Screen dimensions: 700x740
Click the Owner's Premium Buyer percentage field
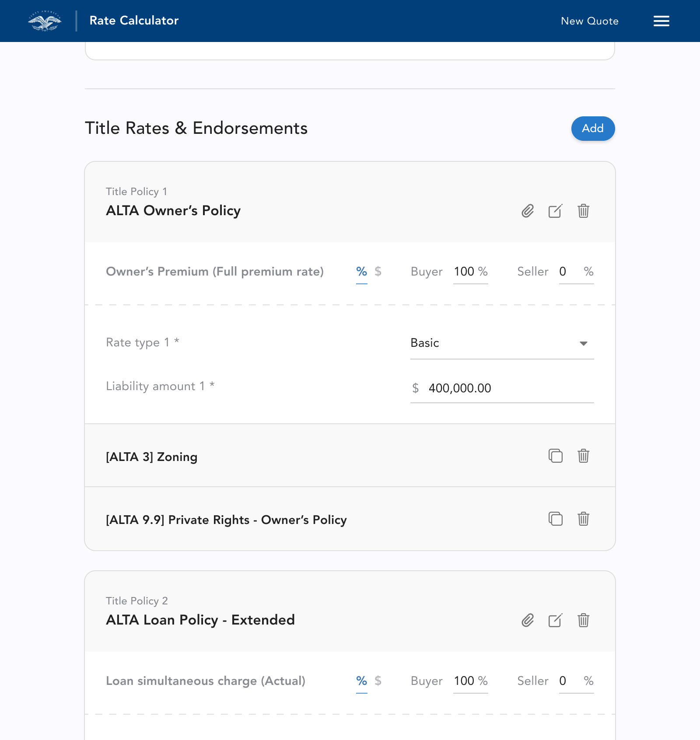coord(465,272)
